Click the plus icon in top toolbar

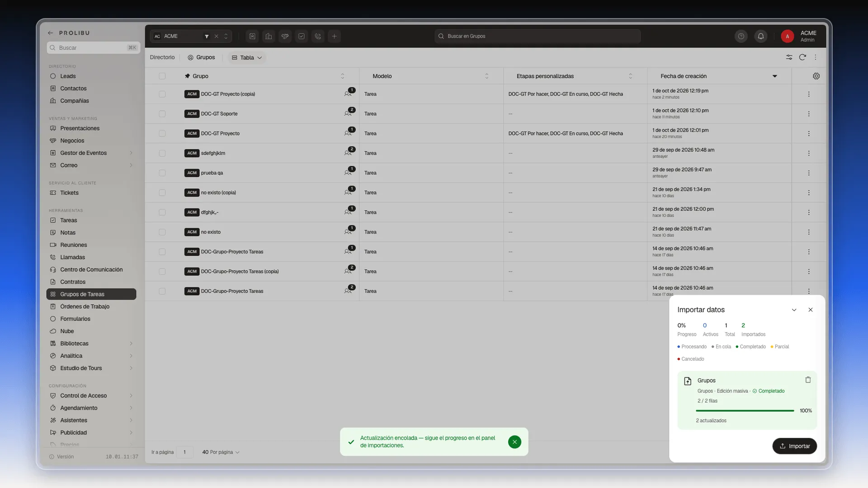[x=334, y=36]
